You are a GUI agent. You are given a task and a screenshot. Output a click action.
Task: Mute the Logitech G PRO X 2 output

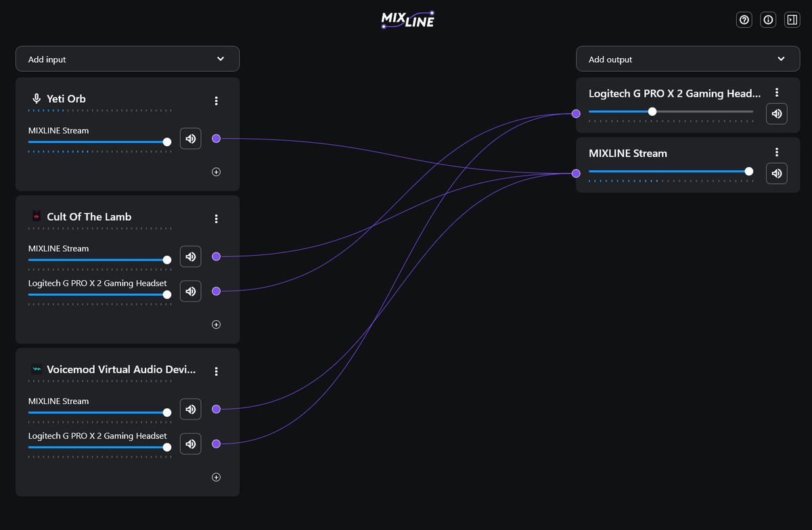[x=777, y=114]
